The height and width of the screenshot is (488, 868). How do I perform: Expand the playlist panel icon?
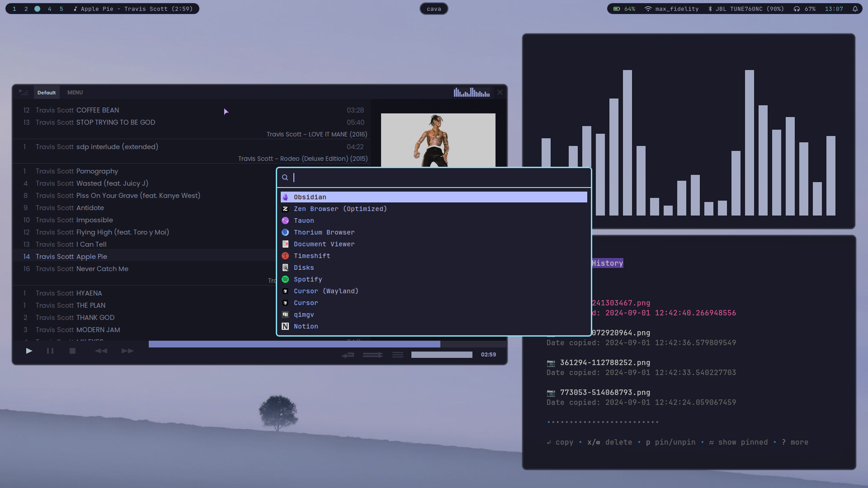tap(24, 92)
